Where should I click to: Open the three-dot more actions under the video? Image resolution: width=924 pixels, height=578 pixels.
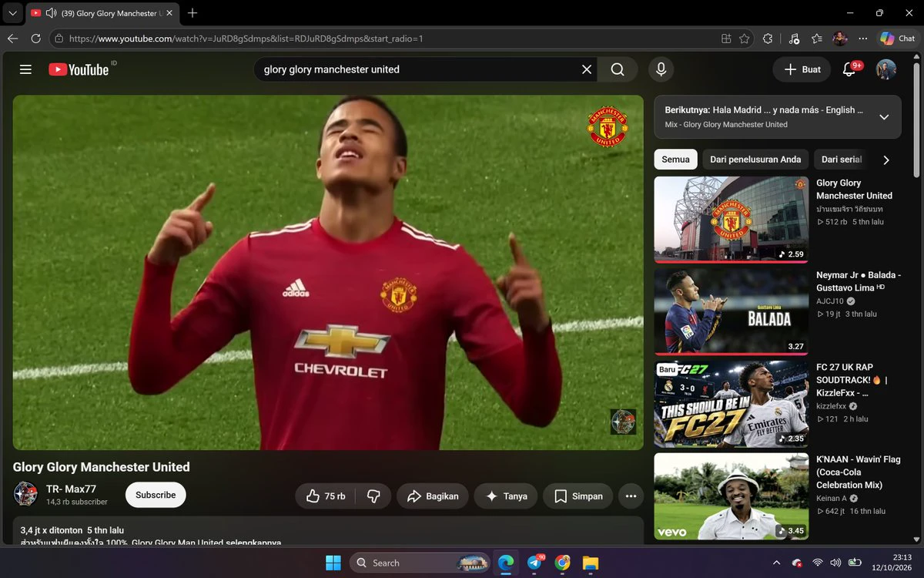coord(631,496)
